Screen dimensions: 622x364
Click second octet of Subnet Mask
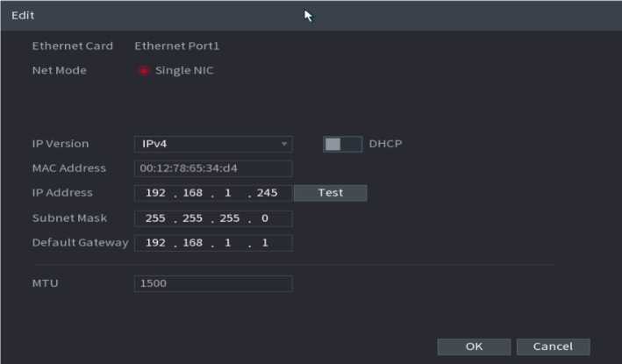[191, 218]
